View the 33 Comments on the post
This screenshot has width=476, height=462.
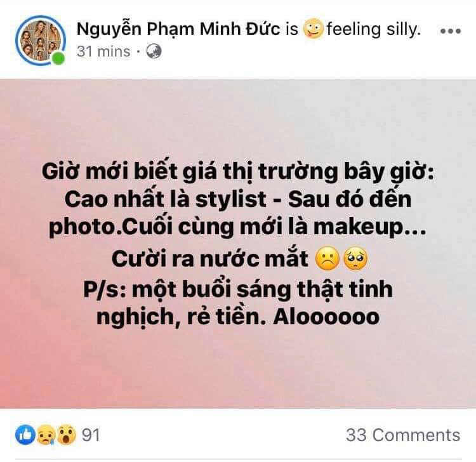point(403,435)
